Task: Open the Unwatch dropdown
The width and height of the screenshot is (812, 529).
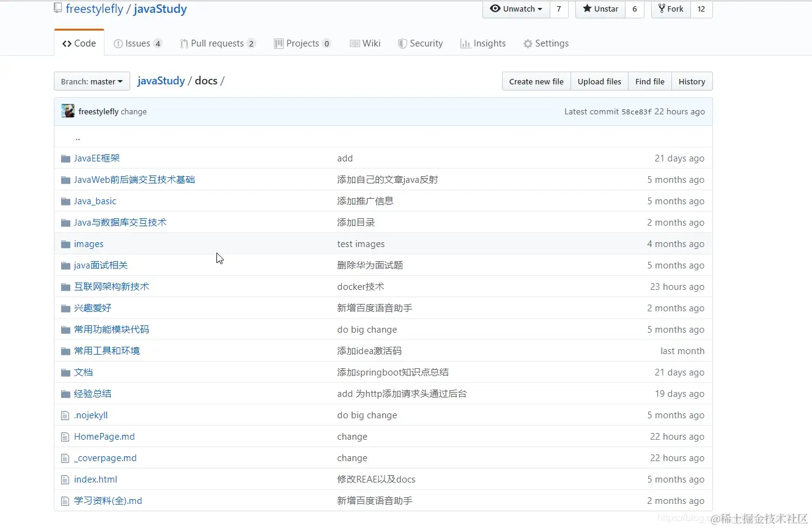Action: [517, 9]
